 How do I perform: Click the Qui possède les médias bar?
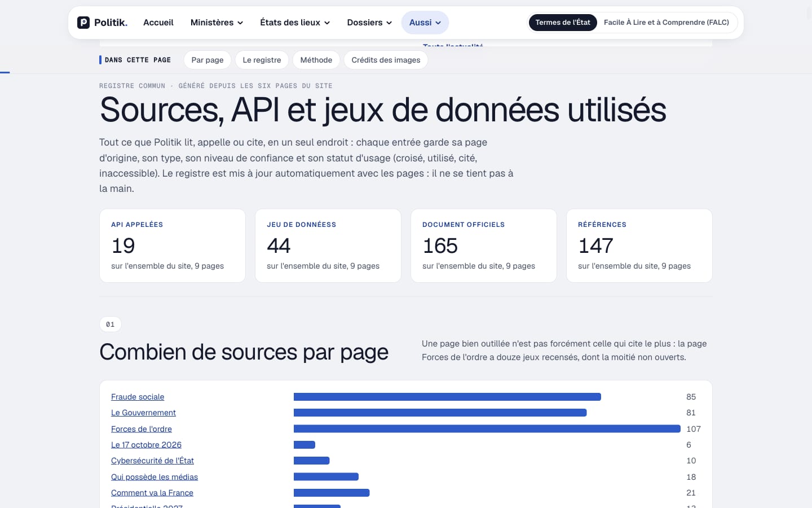[x=326, y=477]
